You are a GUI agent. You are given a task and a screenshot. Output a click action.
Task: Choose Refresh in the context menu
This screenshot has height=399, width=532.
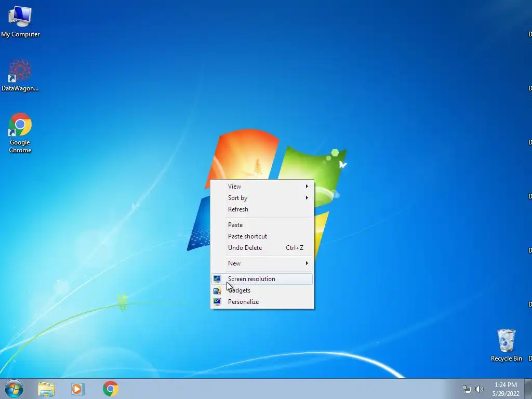[262, 209]
